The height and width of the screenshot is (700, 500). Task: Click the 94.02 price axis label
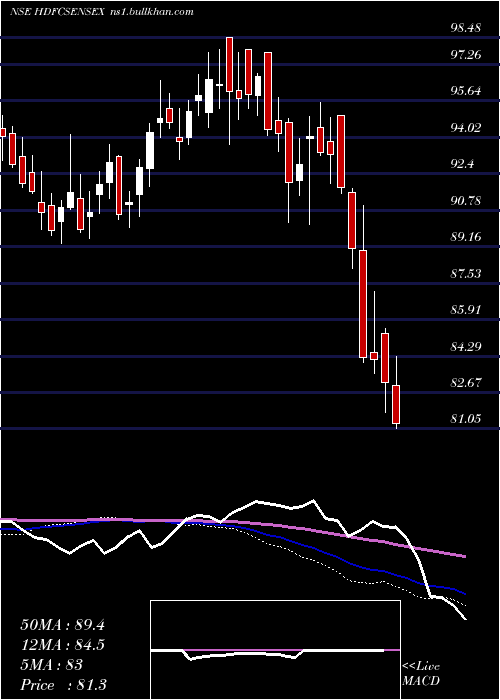tap(465, 128)
